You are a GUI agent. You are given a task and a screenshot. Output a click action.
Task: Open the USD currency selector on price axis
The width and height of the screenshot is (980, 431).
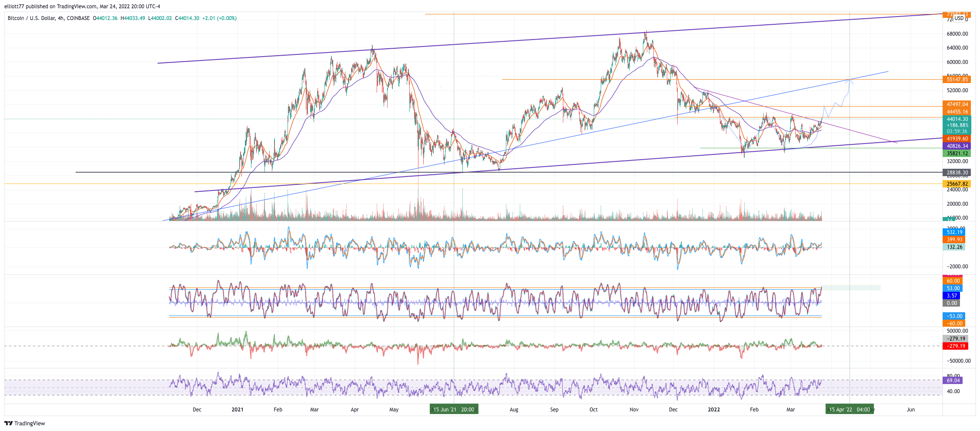click(959, 18)
